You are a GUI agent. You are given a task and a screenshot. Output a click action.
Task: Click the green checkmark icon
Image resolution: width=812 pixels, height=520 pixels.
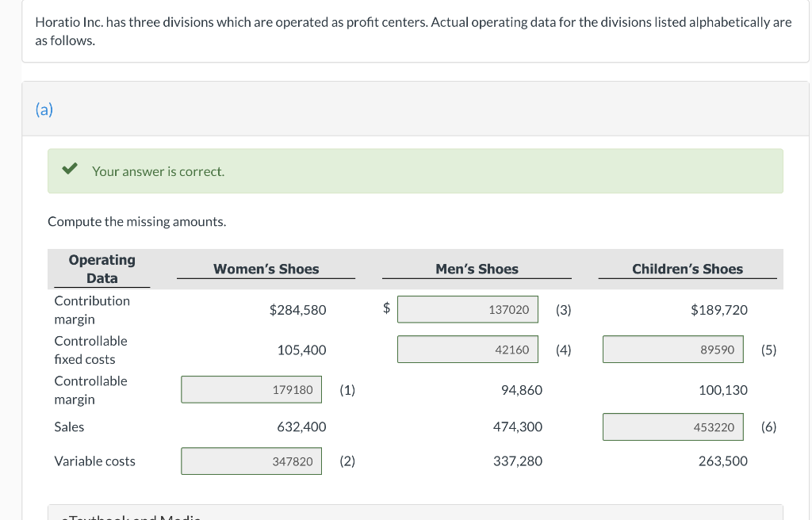[x=70, y=170]
